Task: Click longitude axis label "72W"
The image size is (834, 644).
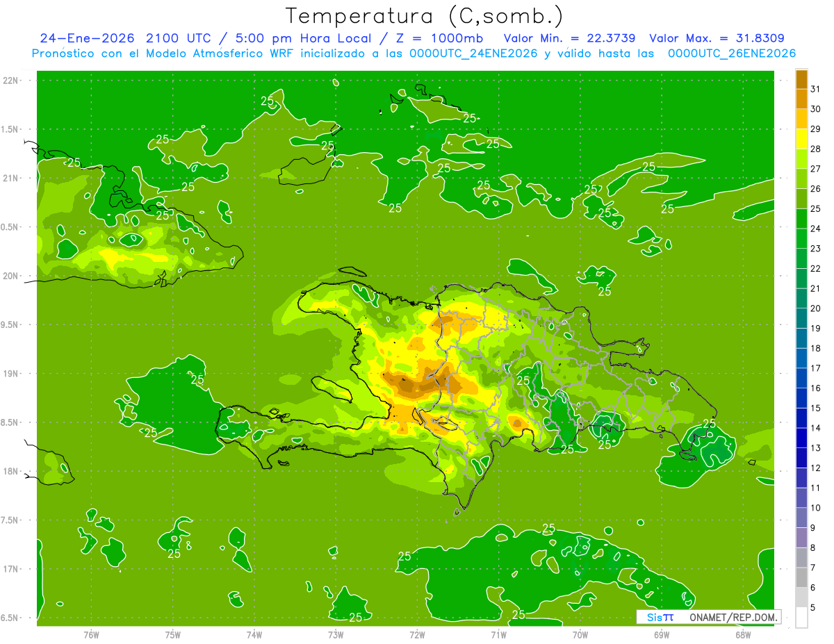Action: click(x=417, y=635)
